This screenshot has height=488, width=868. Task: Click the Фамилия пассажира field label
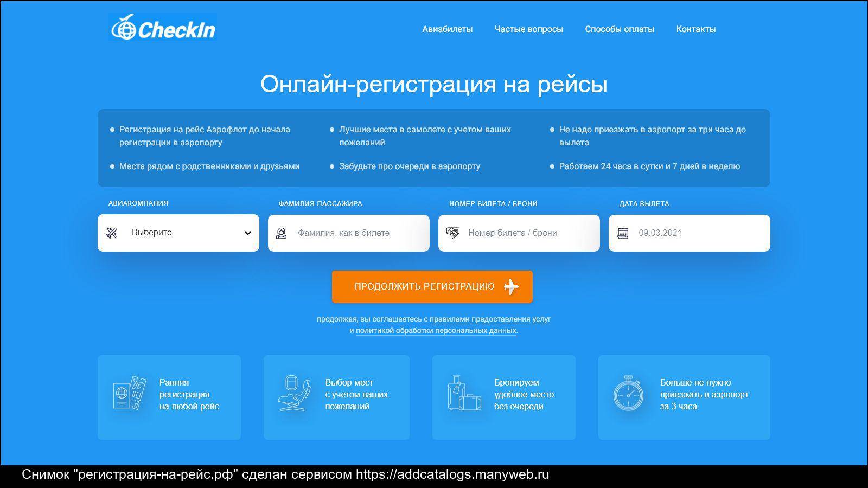320,204
